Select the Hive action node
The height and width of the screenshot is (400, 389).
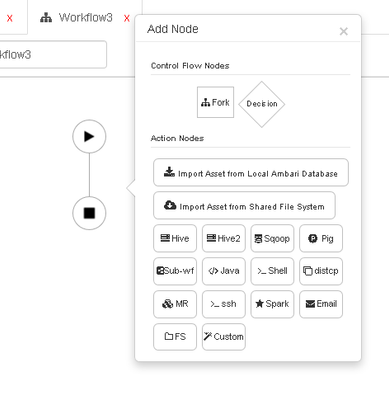175,238
